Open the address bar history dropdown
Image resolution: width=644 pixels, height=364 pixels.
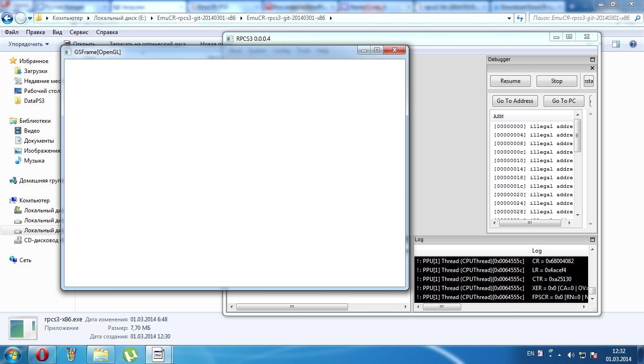[509, 18]
